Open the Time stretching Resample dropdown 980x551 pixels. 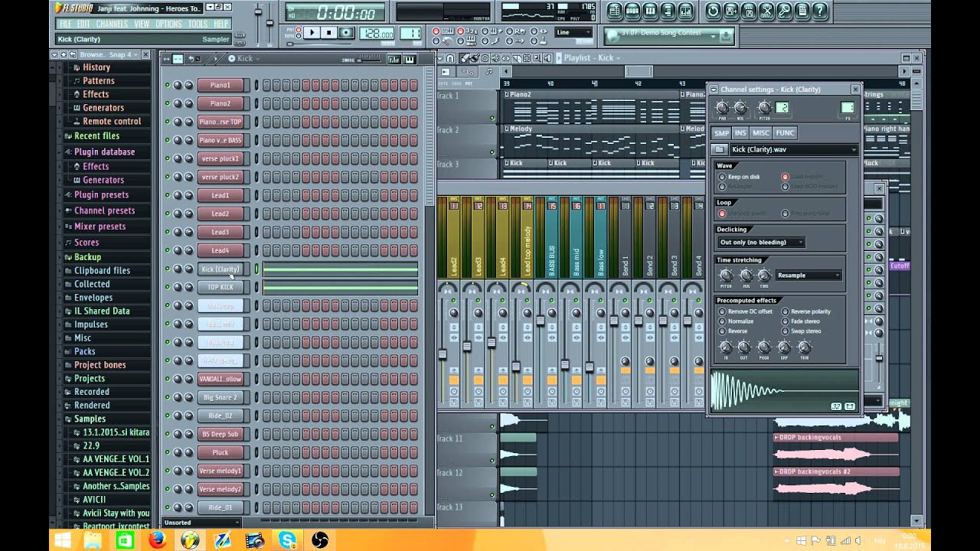click(808, 275)
